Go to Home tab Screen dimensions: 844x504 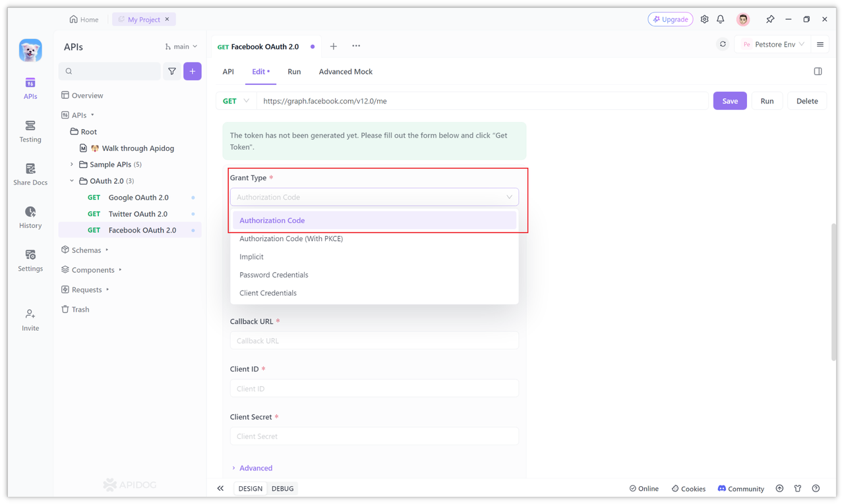click(84, 19)
